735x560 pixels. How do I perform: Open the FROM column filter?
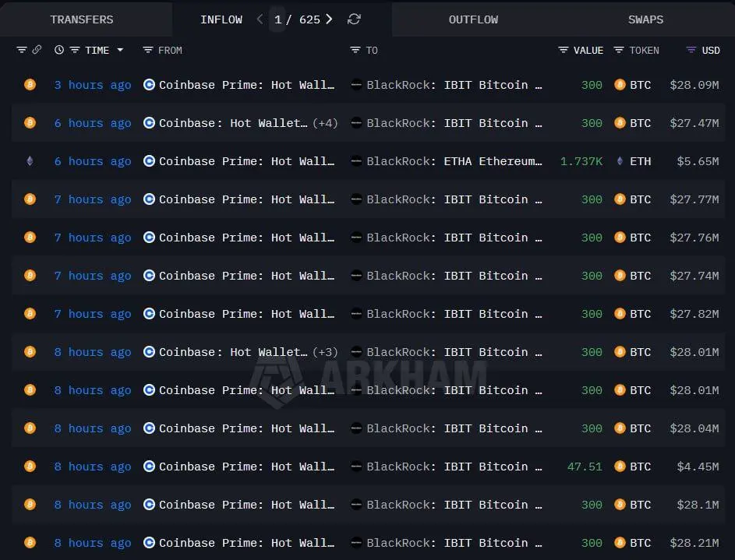tap(147, 50)
